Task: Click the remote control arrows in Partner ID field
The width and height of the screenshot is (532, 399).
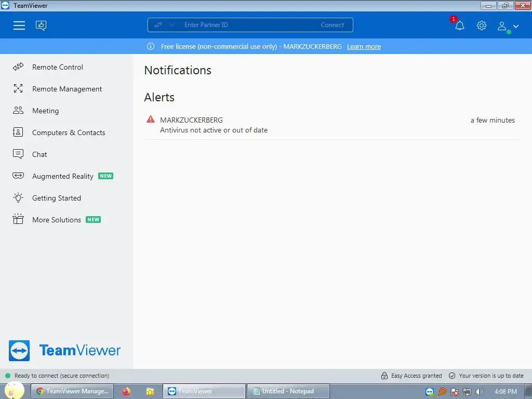Action: pos(158,25)
